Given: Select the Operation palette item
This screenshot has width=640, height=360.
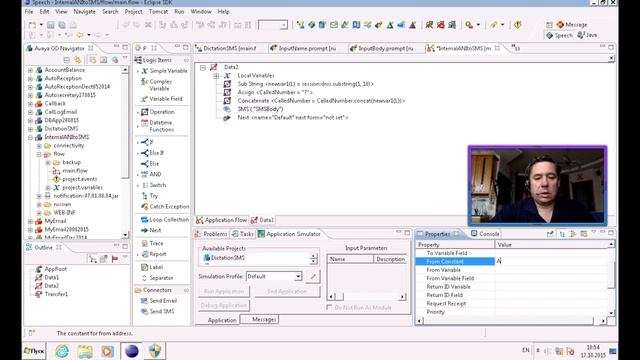Looking at the screenshot, I should pyautogui.click(x=158, y=112).
